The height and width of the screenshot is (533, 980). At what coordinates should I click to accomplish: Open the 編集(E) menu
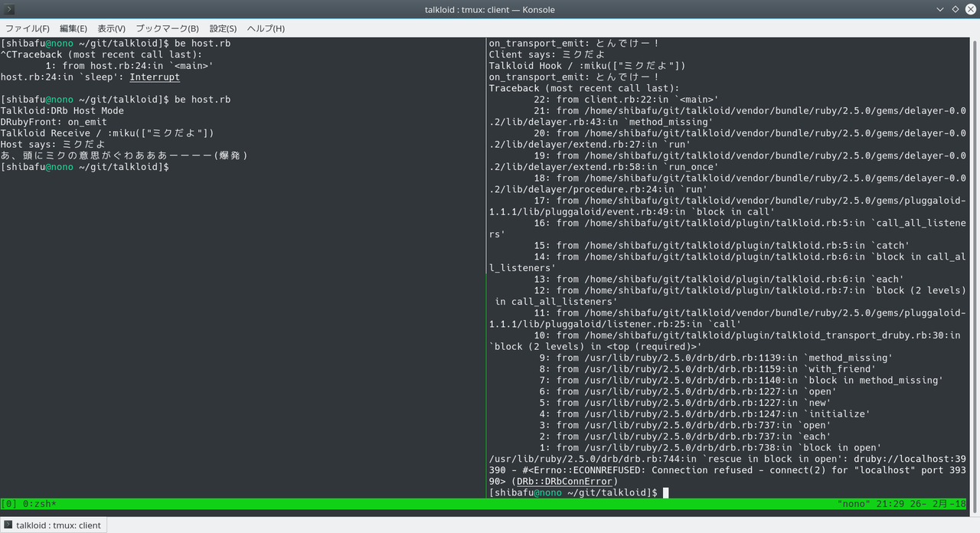click(73, 28)
